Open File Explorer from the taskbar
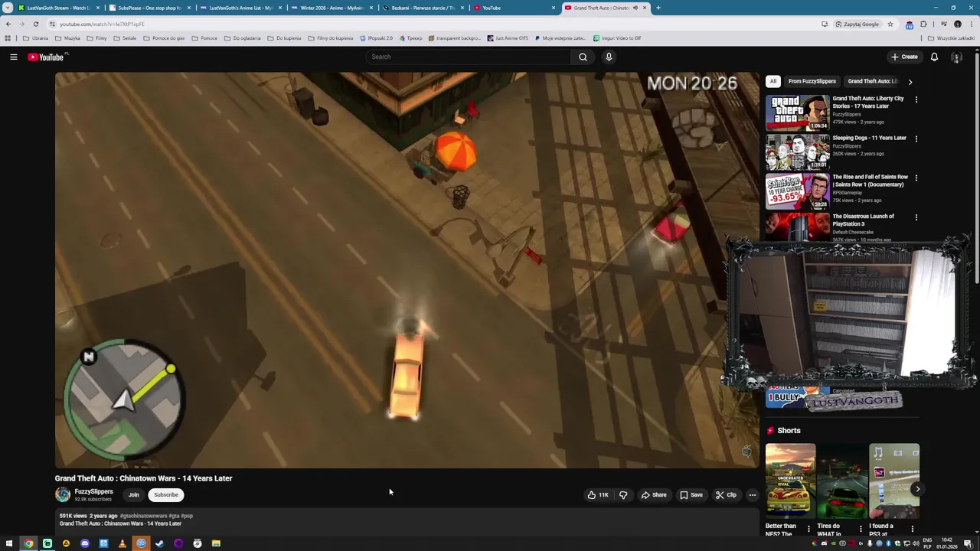Viewport: 980px width, 551px height. [216, 543]
